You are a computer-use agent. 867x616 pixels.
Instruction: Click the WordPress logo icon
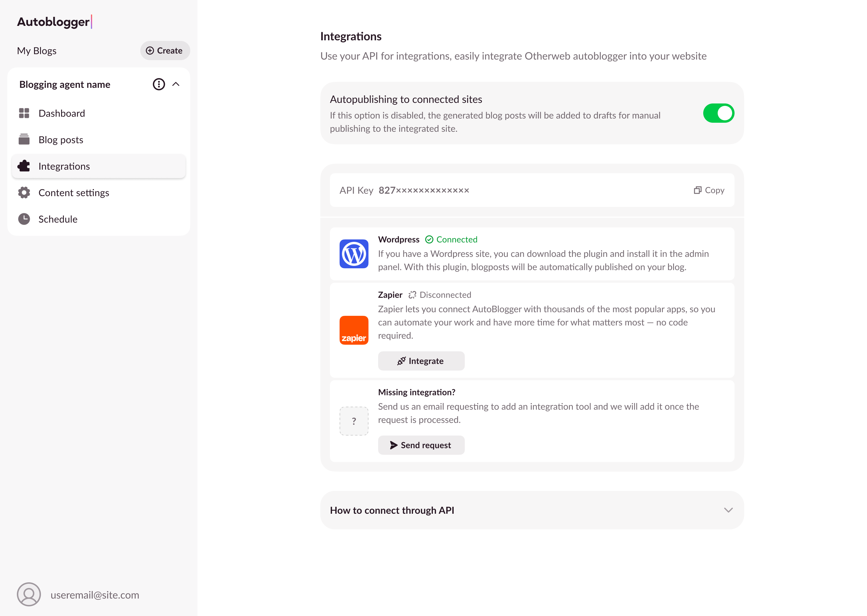(353, 253)
